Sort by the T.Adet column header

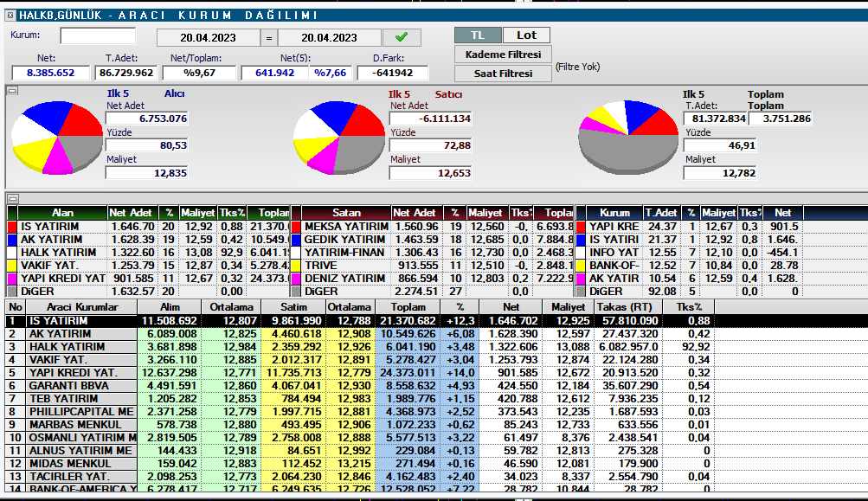coord(661,213)
